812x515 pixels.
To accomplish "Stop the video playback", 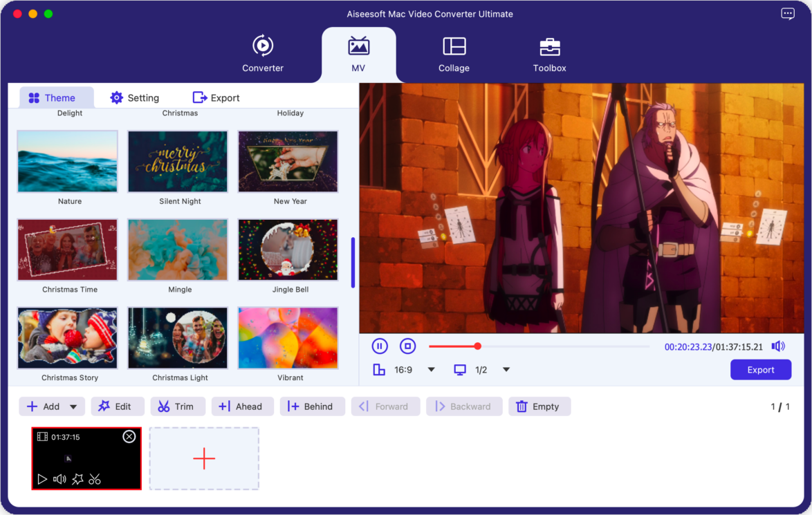I will [x=407, y=346].
